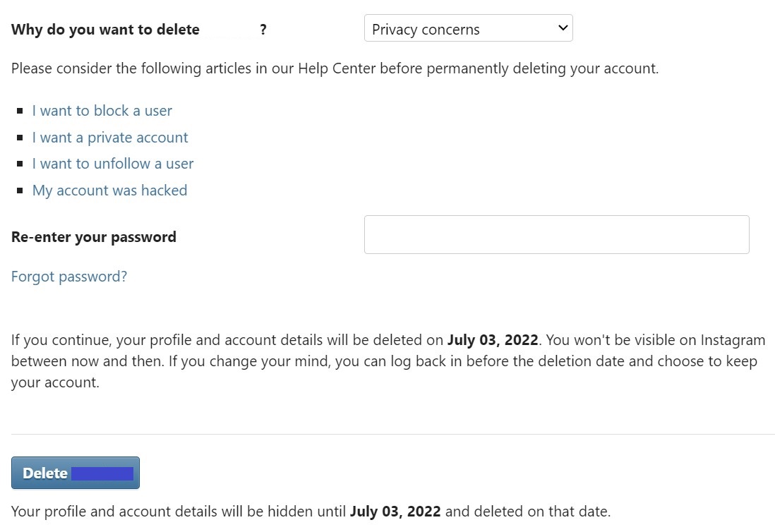Focus the Re-enter your password field
The height and width of the screenshot is (532, 775).
pyautogui.click(x=556, y=234)
